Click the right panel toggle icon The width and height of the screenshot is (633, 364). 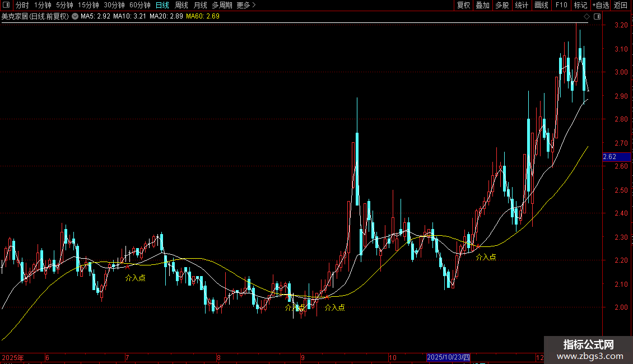coord(597,17)
